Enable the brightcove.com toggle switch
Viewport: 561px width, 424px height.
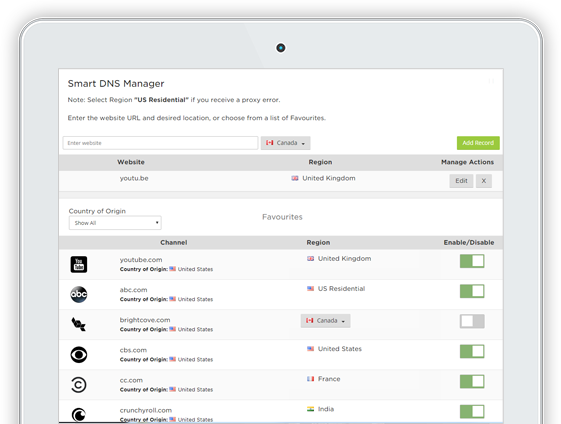472,321
